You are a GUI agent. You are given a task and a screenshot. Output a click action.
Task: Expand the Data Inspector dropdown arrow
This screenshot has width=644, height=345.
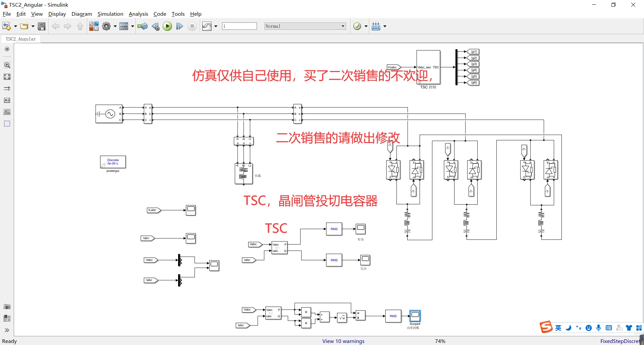tap(216, 26)
